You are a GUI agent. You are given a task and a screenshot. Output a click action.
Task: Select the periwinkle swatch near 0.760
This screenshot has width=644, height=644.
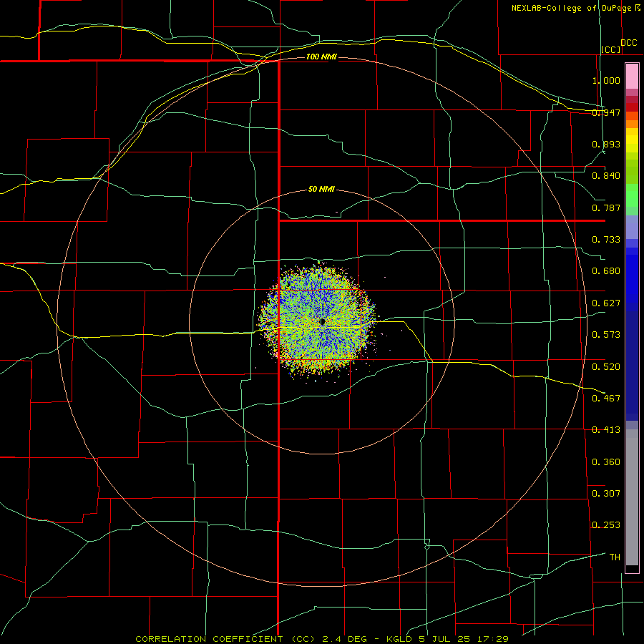click(632, 227)
